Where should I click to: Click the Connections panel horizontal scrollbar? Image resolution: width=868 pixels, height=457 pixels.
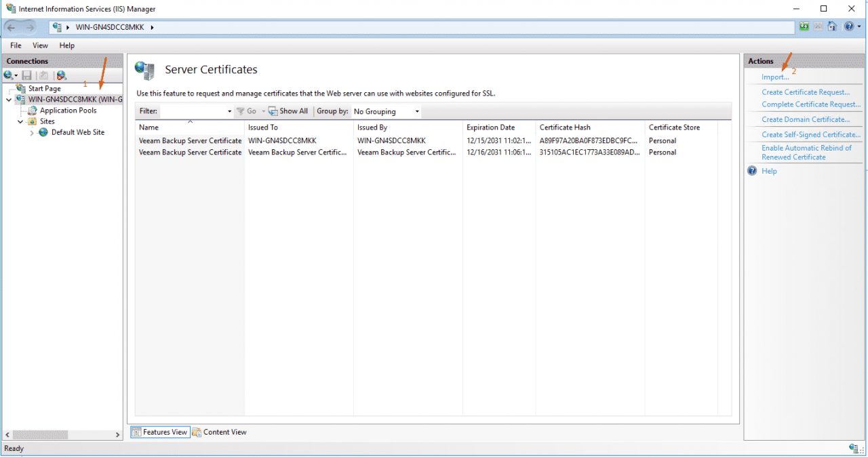(61, 435)
